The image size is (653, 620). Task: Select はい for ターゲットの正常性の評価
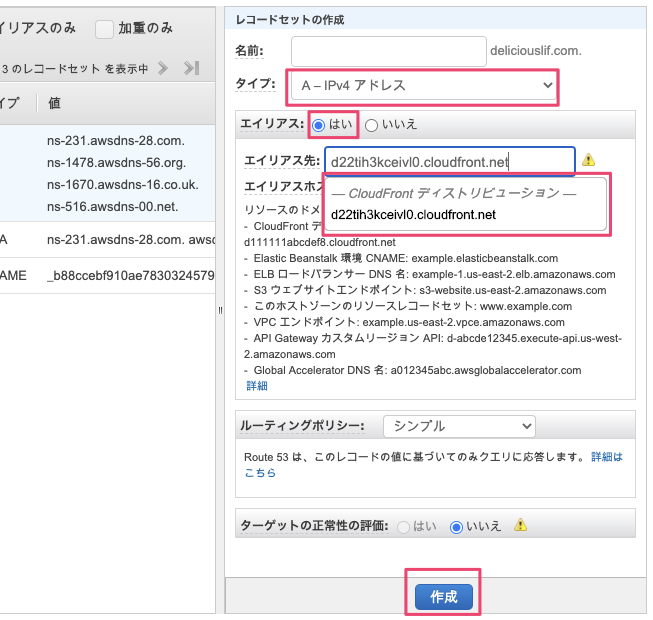pos(404,526)
